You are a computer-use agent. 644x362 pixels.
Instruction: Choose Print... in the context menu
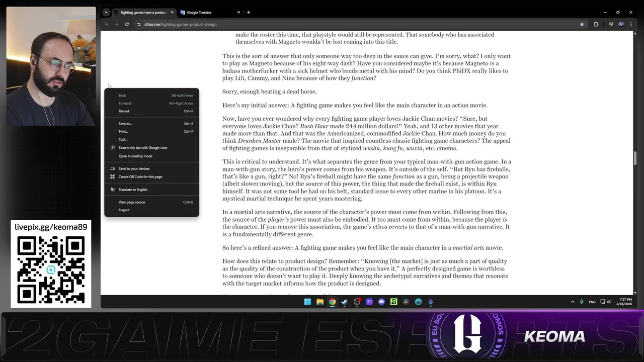click(x=151, y=131)
